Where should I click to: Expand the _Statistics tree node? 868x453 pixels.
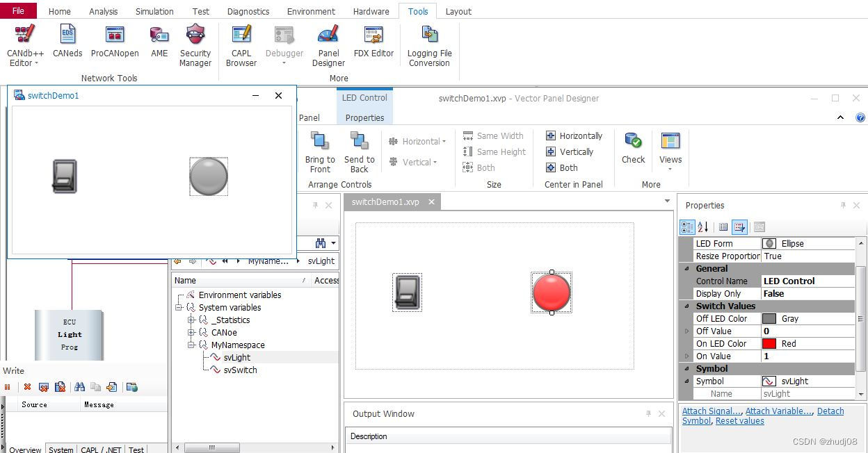(191, 320)
